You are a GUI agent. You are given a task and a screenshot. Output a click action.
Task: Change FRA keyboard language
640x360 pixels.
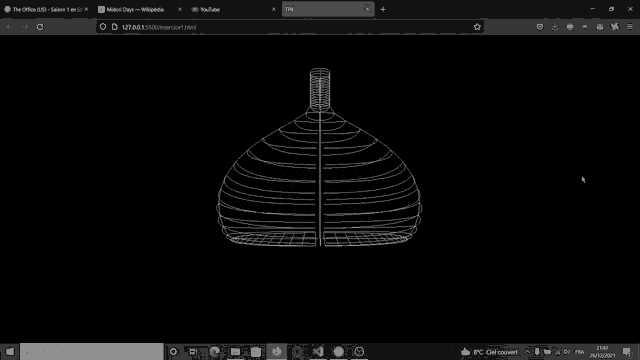579,352
